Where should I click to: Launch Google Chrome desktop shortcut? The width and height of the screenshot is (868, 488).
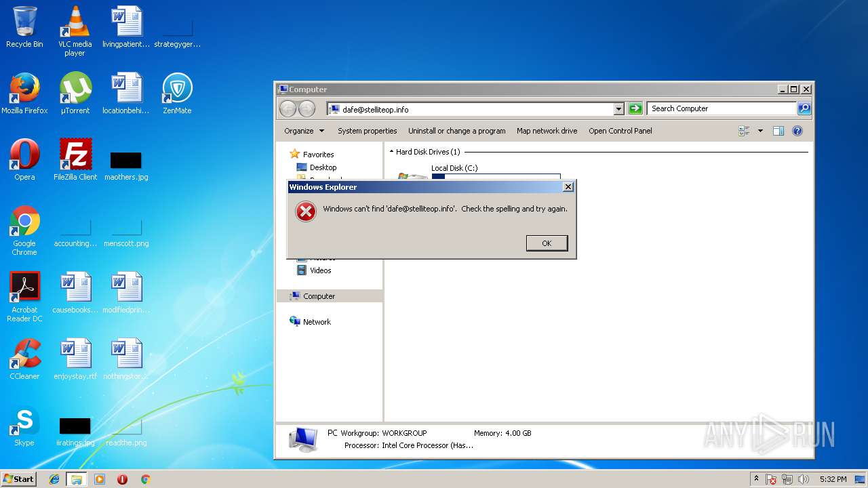[x=24, y=230]
